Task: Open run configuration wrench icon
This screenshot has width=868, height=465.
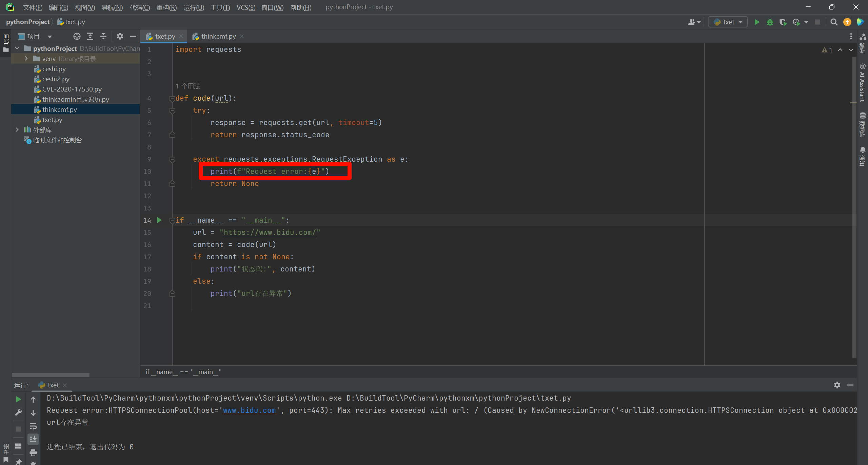Action: [19, 412]
